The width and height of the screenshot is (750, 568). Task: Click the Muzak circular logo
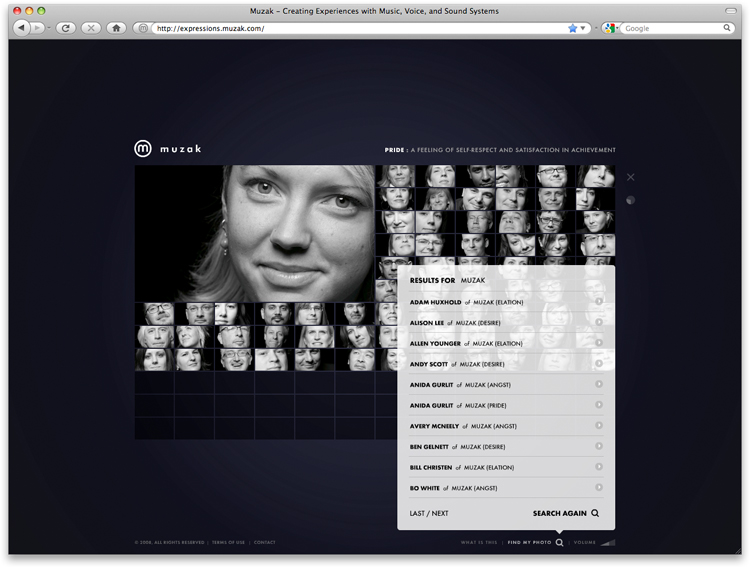pyautogui.click(x=143, y=148)
